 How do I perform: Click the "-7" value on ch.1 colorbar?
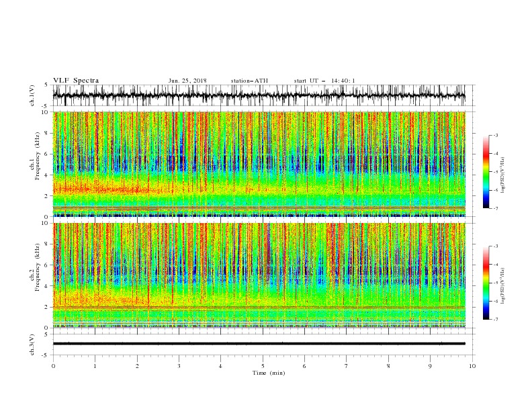pos(496,209)
